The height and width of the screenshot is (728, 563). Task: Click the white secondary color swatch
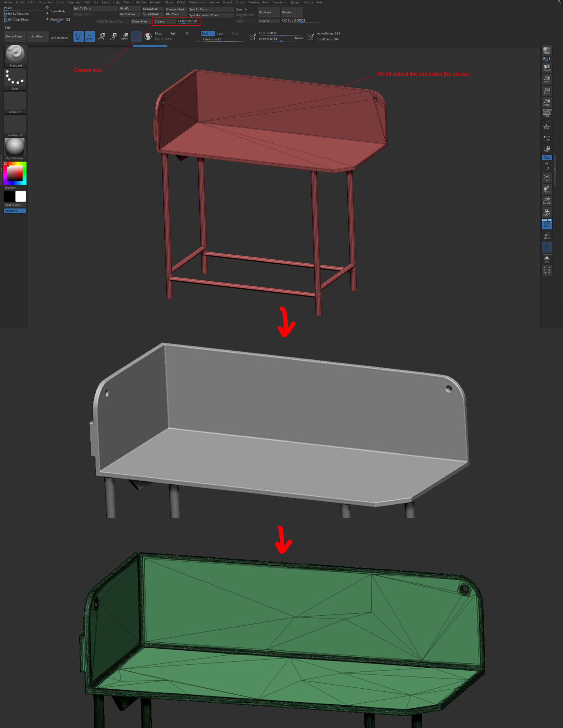(21, 196)
